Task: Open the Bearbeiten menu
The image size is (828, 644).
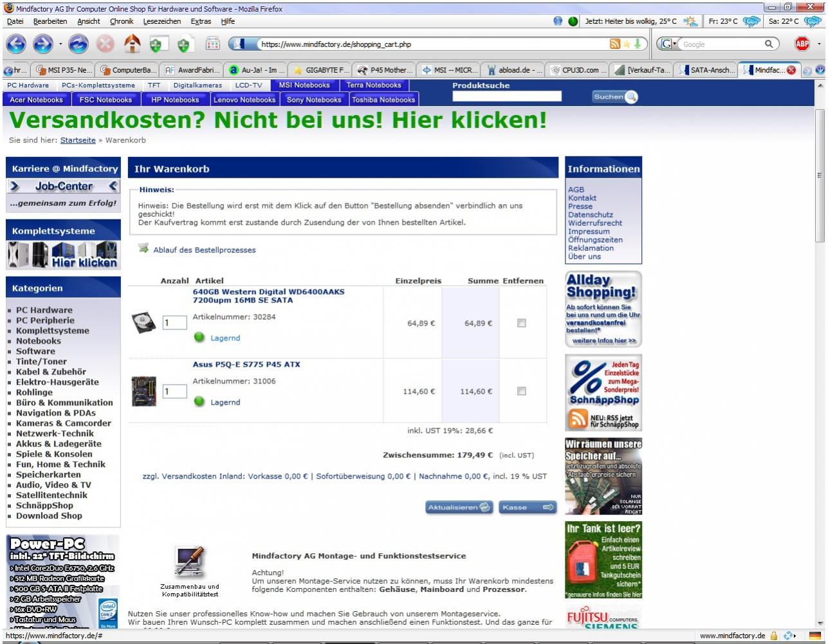Action: pyautogui.click(x=50, y=21)
